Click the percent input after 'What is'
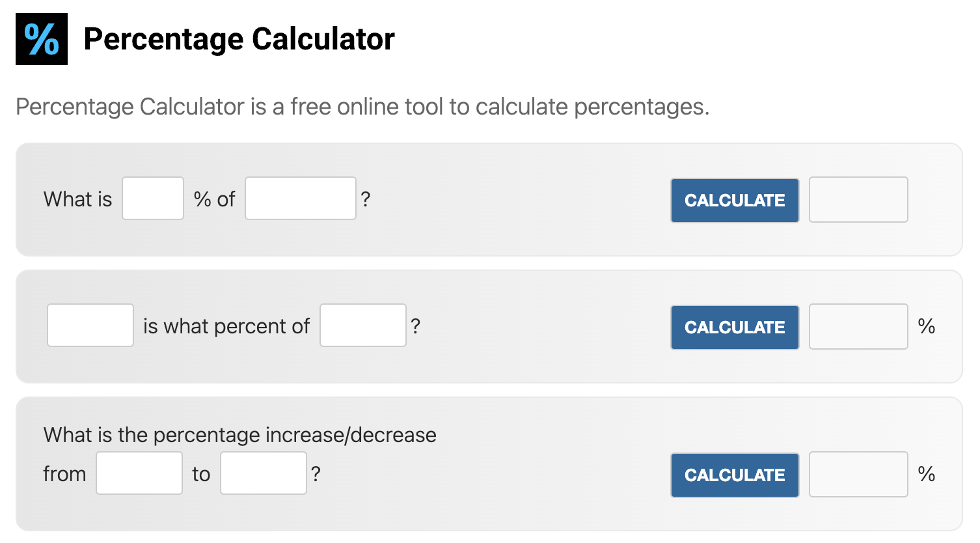 tap(152, 199)
